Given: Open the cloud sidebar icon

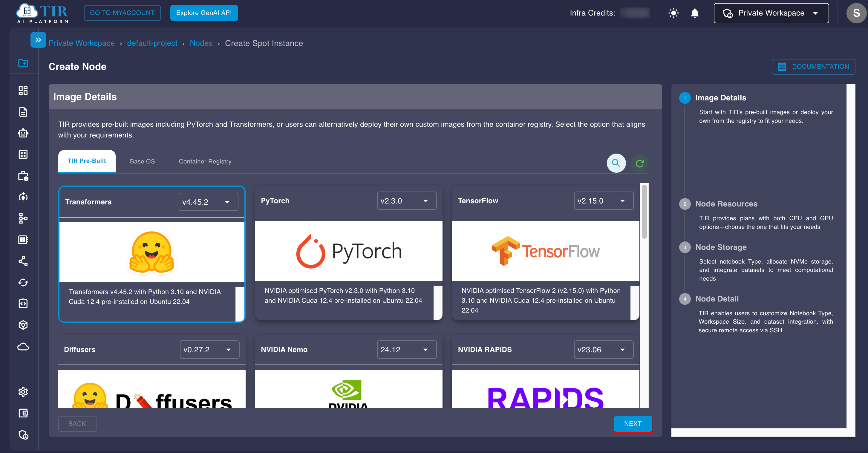Looking at the screenshot, I should pyautogui.click(x=23, y=347).
